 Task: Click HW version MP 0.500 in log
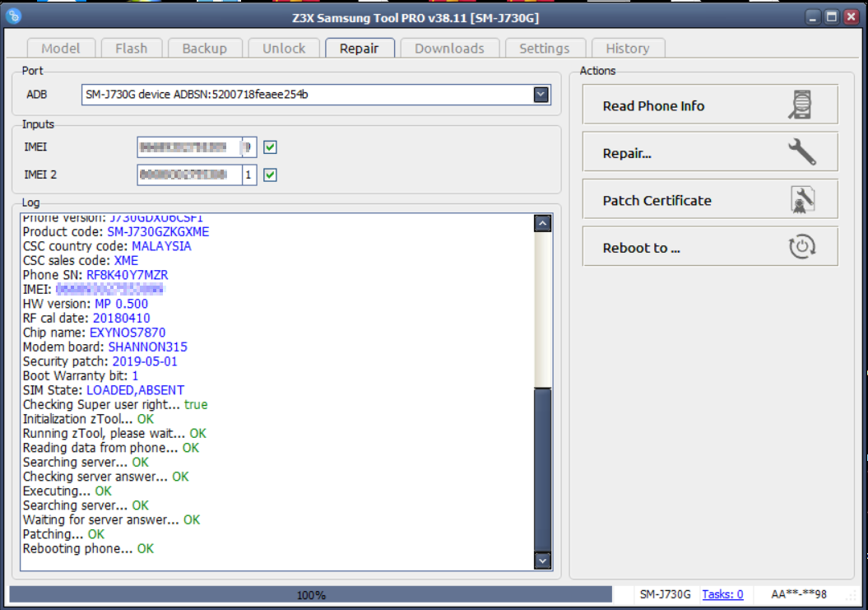tap(121, 304)
